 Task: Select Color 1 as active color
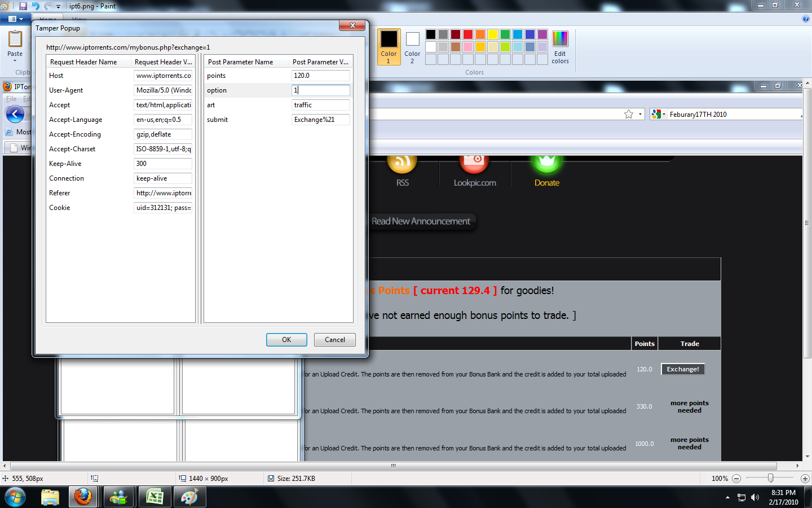pyautogui.click(x=389, y=47)
